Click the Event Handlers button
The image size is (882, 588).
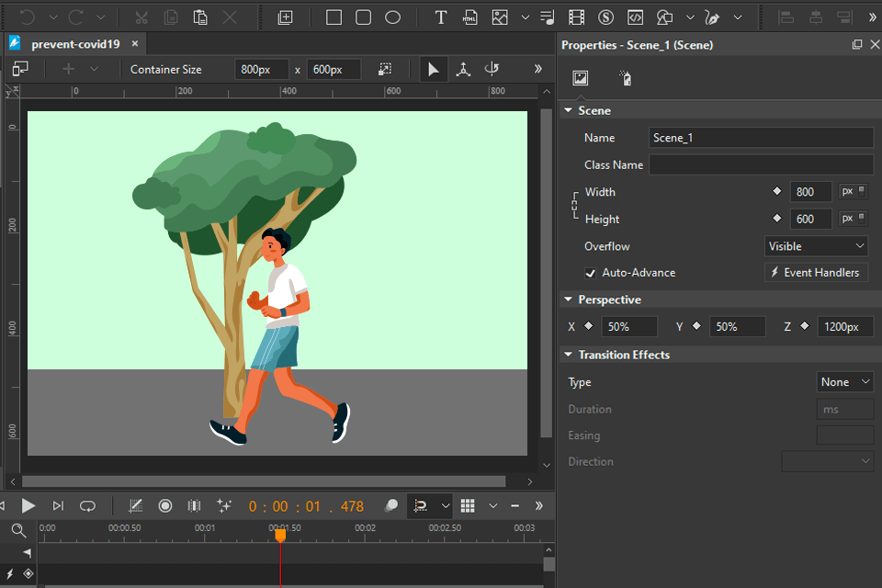coord(815,273)
